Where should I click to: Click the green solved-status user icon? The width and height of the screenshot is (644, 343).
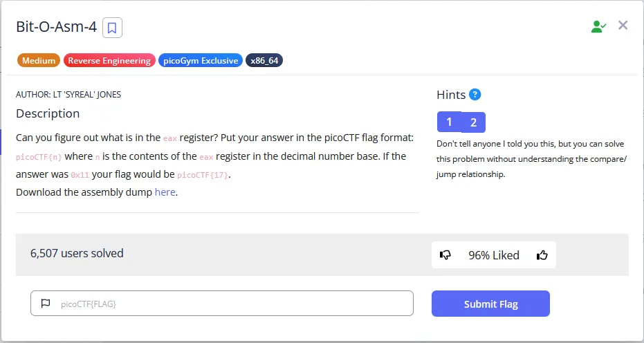[598, 26]
